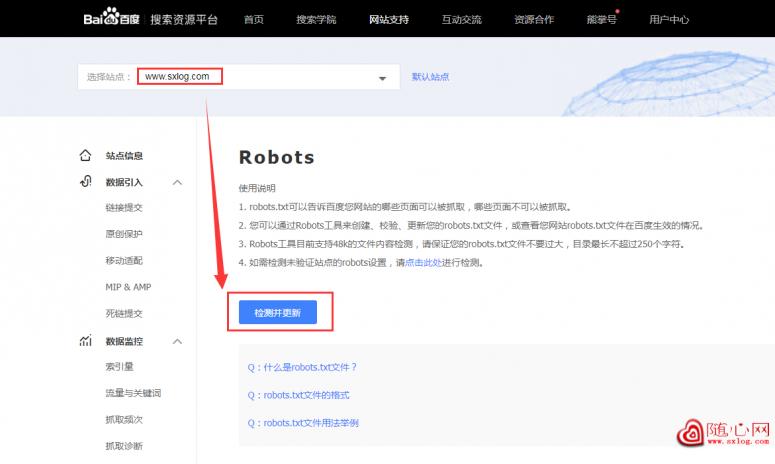
Task: Click the 使用说明 label
Action: 257,188
